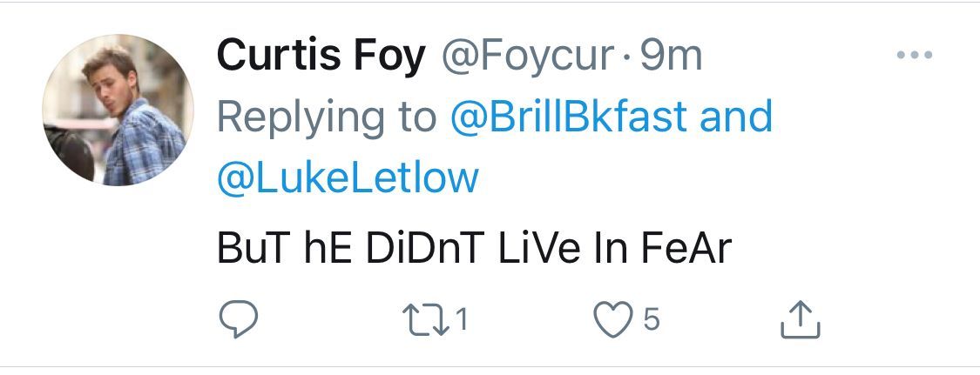Click the reply speech bubble icon
Viewport: 980px width, 375px height.
click(237, 321)
